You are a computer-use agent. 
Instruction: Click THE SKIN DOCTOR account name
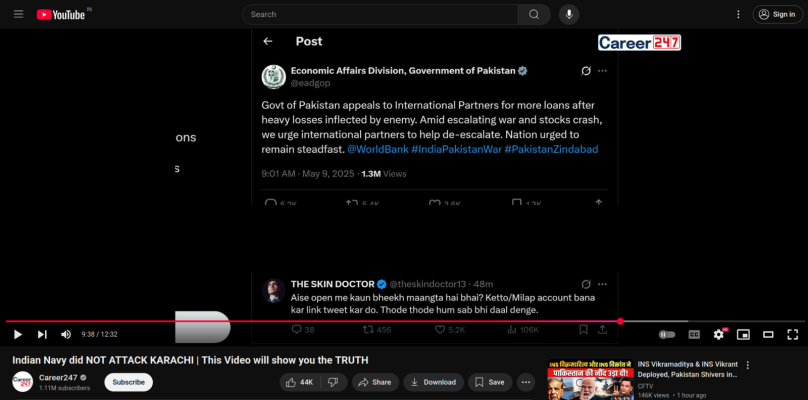click(x=332, y=284)
